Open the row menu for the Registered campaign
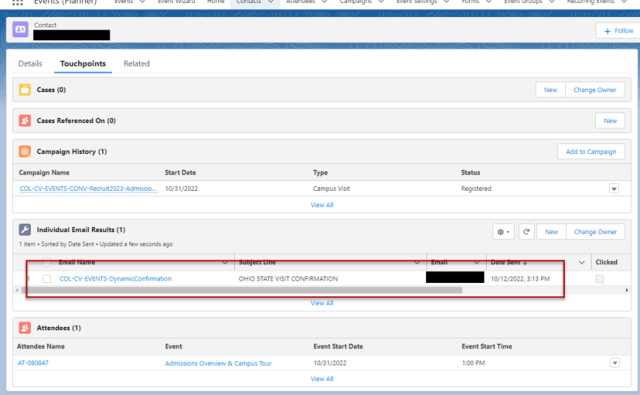 [614, 189]
